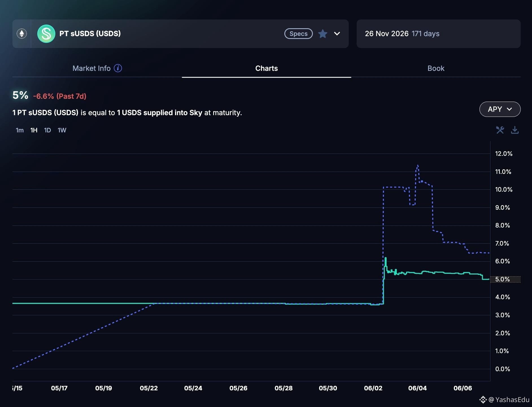Screen dimensions: 532x407
Task: Click the sUSDS token logo
Action: pyautogui.click(x=46, y=34)
